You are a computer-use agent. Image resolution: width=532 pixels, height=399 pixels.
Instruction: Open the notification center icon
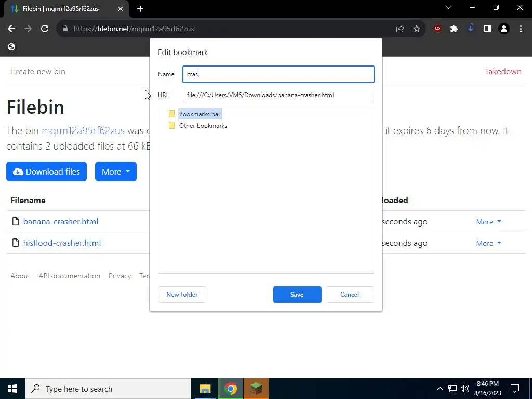point(515,389)
